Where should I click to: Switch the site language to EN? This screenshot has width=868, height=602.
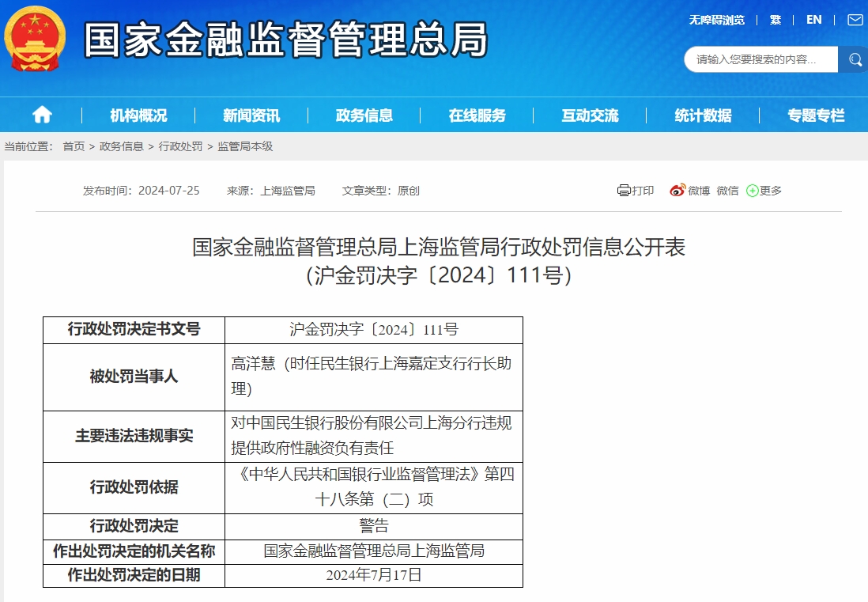813,20
